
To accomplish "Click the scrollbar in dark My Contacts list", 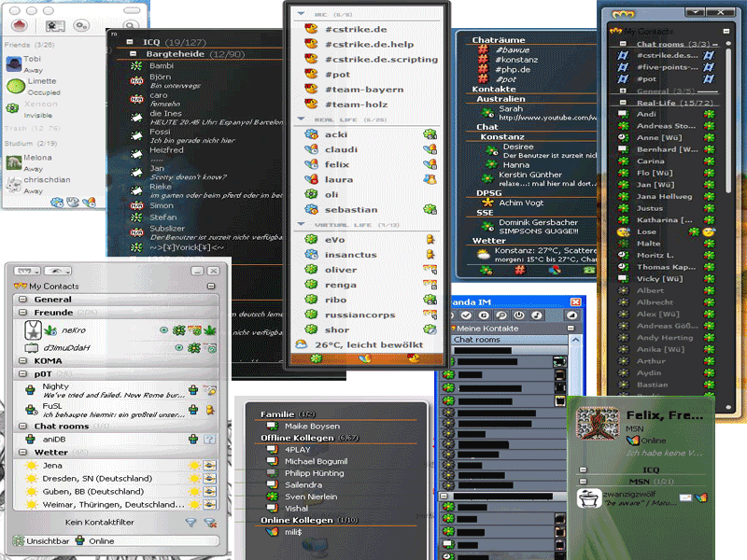I will pyautogui.click(x=728, y=119).
